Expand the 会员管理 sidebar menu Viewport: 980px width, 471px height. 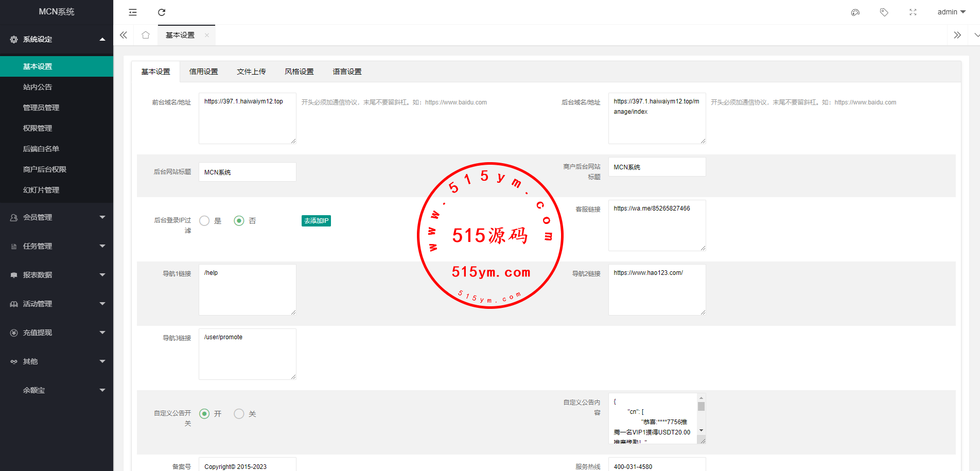[x=57, y=217]
